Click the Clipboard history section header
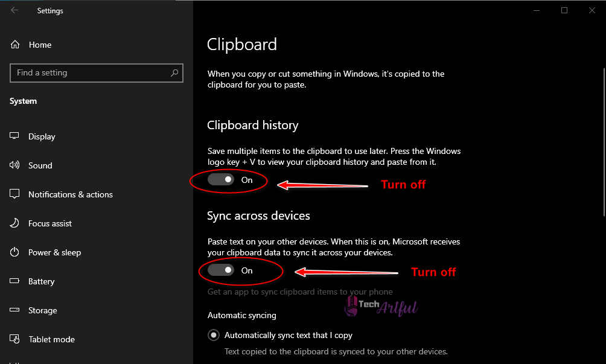606x364 pixels. [253, 125]
